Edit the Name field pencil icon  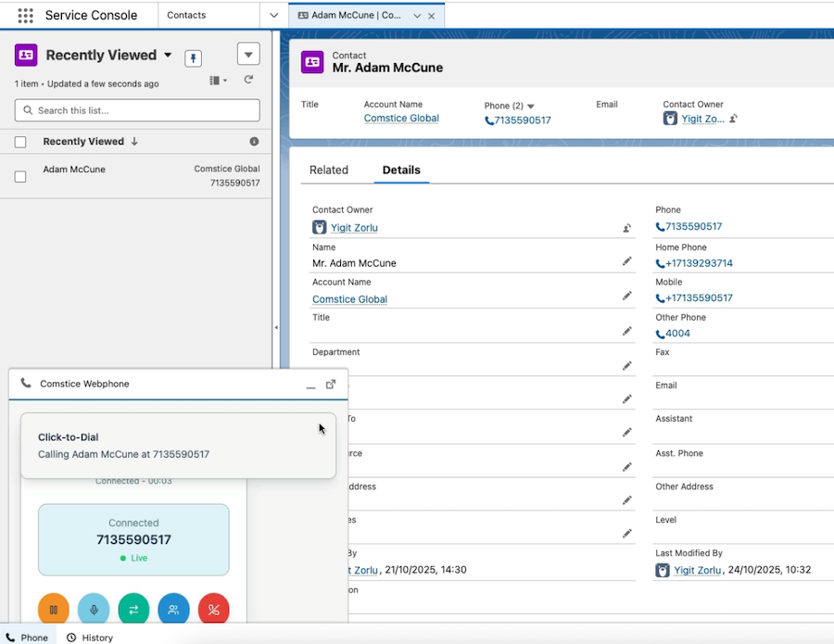[626, 262]
